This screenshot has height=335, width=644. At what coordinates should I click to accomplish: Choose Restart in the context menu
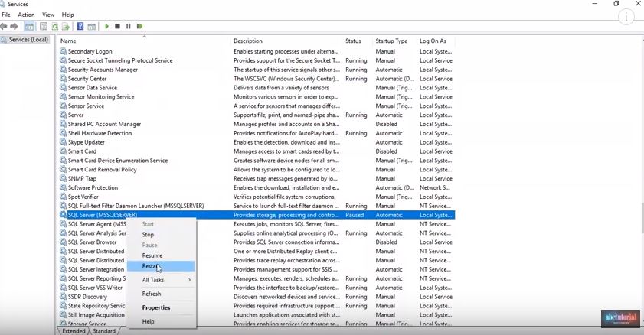pos(161,266)
